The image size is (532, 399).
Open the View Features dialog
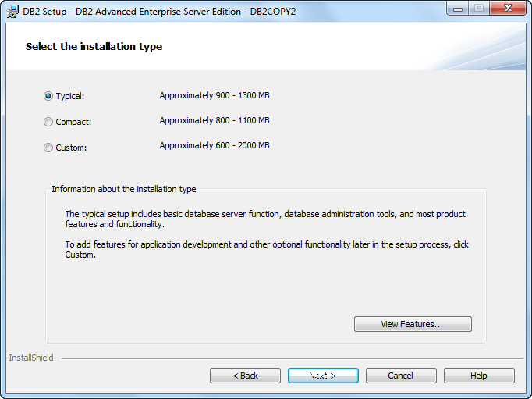[x=413, y=324]
